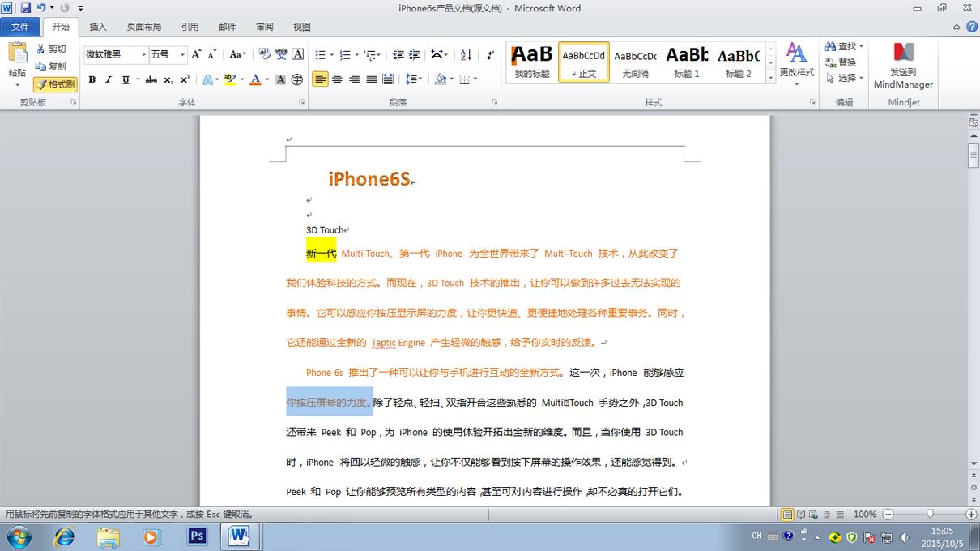
Task: Click the Character Border icon
Action: click(x=297, y=54)
